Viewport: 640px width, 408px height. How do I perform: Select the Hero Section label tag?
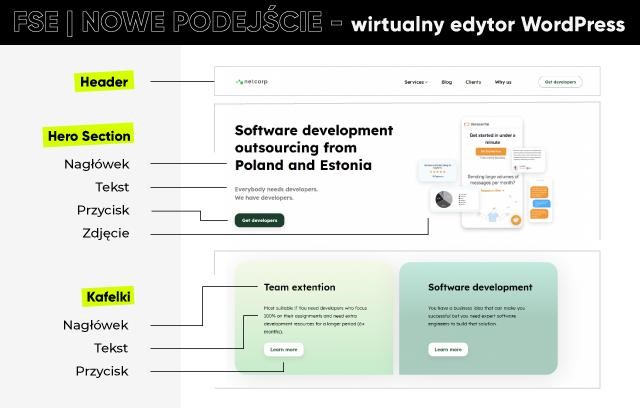pos(89,135)
